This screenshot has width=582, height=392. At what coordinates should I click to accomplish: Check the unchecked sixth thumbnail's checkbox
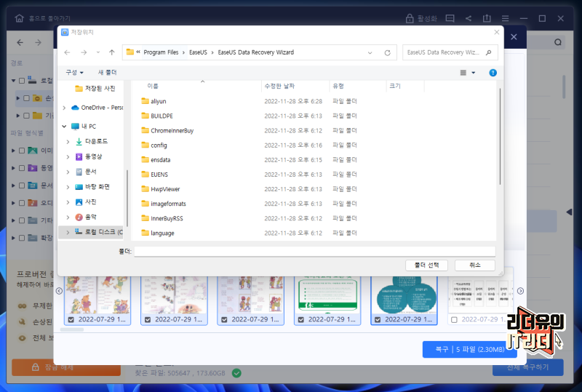click(x=454, y=319)
